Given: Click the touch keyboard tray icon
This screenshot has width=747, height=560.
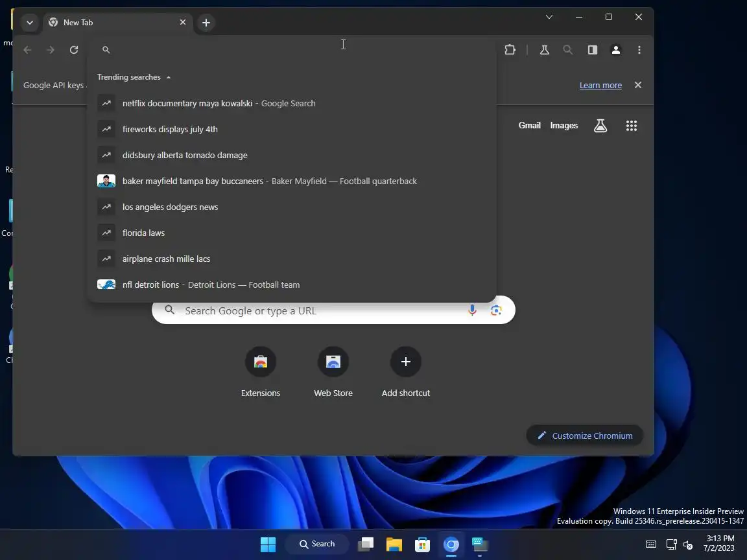Looking at the screenshot, I should click(651, 544).
